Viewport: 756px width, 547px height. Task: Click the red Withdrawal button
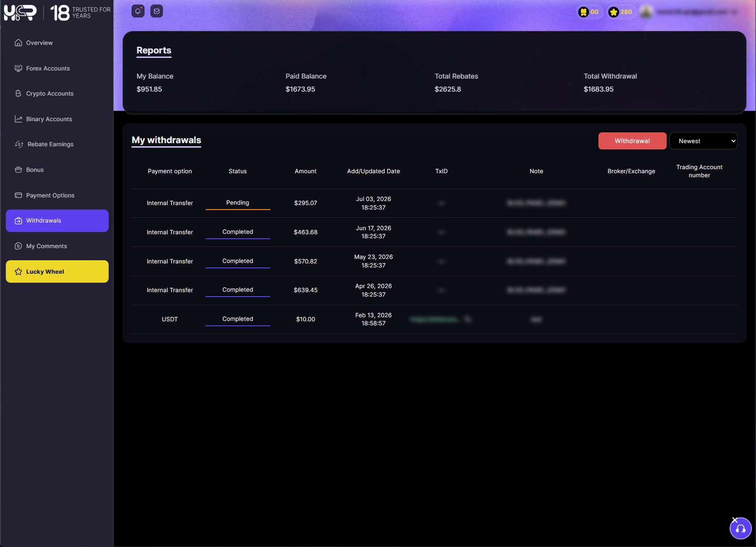point(632,141)
